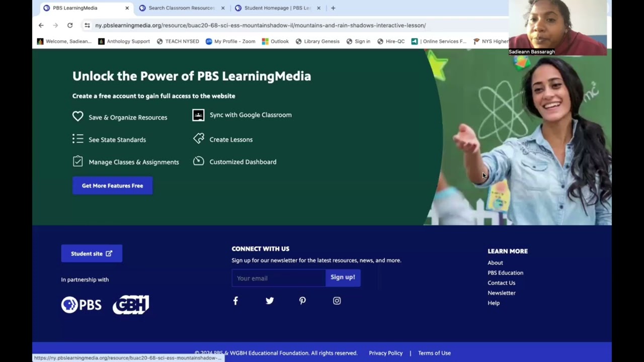This screenshot has height=362, width=644.
Task: Click the PBS logo in the footer
Action: point(82,305)
